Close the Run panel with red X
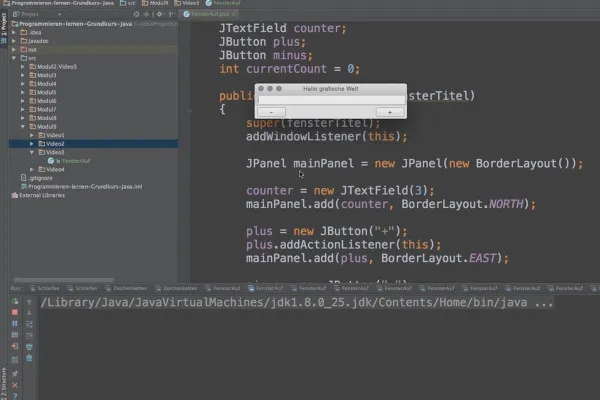Viewport: 600px width, 400px height. (x=15, y=385)
